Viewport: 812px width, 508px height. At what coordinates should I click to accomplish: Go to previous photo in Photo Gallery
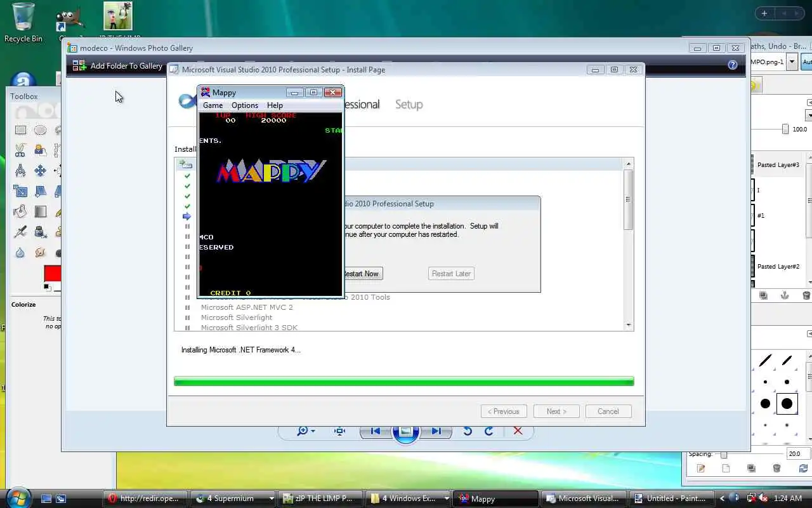(x=376, y=431)
